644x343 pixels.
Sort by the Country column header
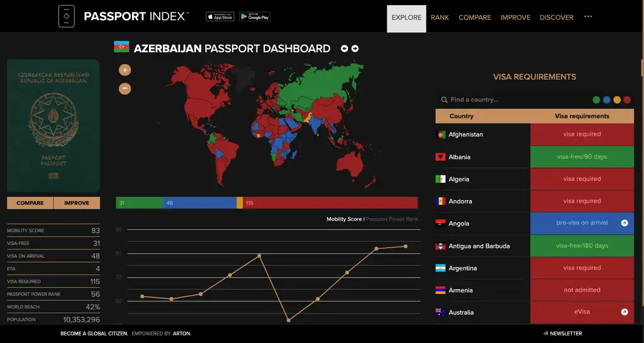point(462,116)
